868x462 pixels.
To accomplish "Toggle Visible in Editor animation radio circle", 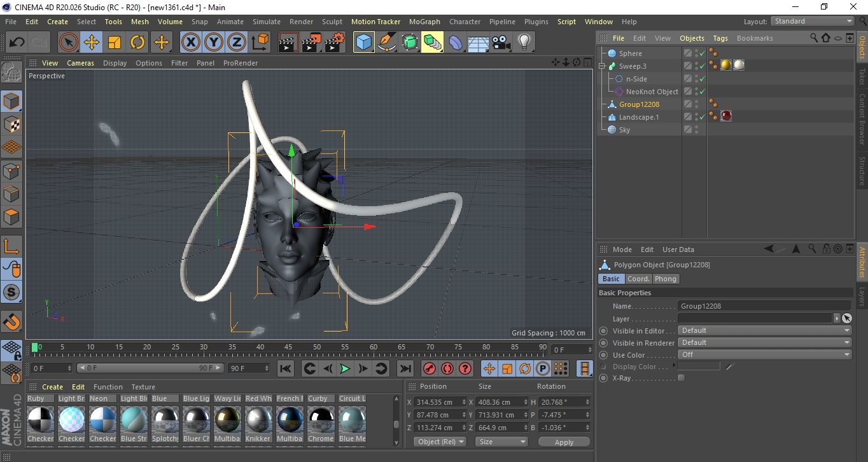I will tap(603, 331).
